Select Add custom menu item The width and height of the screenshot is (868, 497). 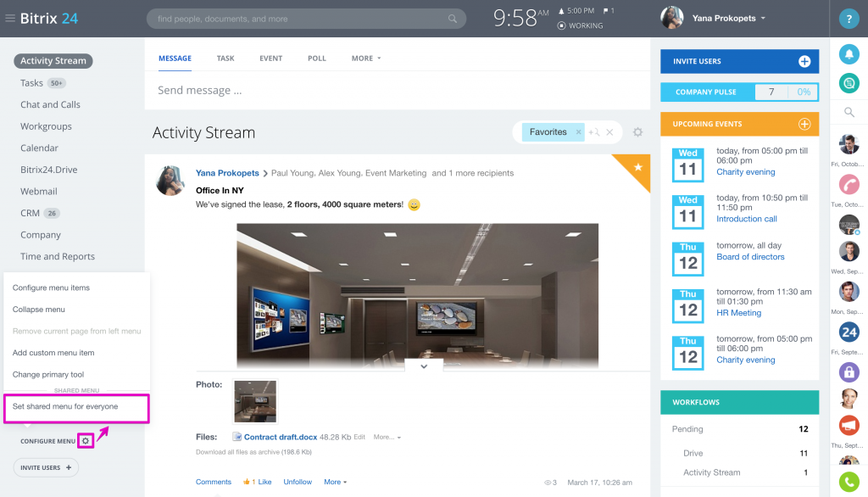53,352
